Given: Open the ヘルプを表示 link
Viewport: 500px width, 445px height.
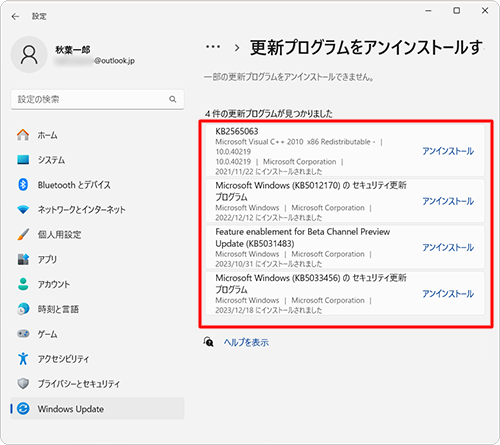Looking at the screenshot, I should [x=246, y=342].
